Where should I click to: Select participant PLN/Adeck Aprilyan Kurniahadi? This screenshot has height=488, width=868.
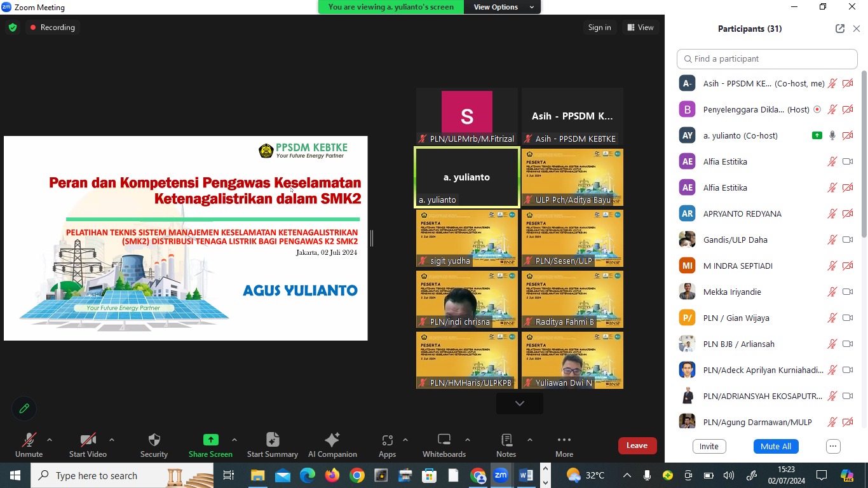[x=766, y=370]
